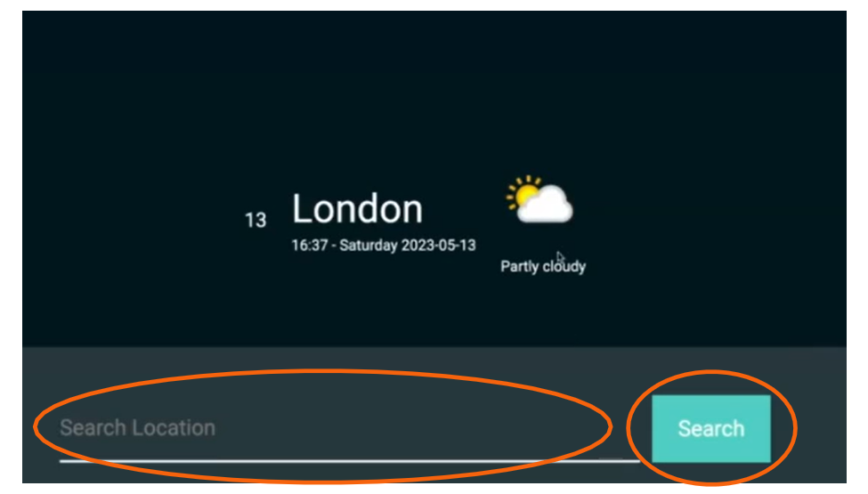This screenshot has height=494, width=868.
Task: Click the Search button
Action: pos(711,429)
